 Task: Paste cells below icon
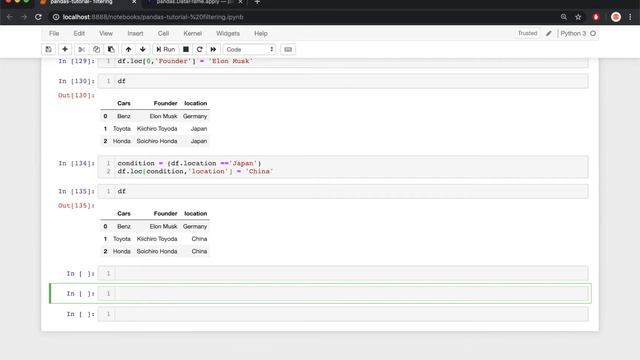pyautogui.click(x=111, y=49)
